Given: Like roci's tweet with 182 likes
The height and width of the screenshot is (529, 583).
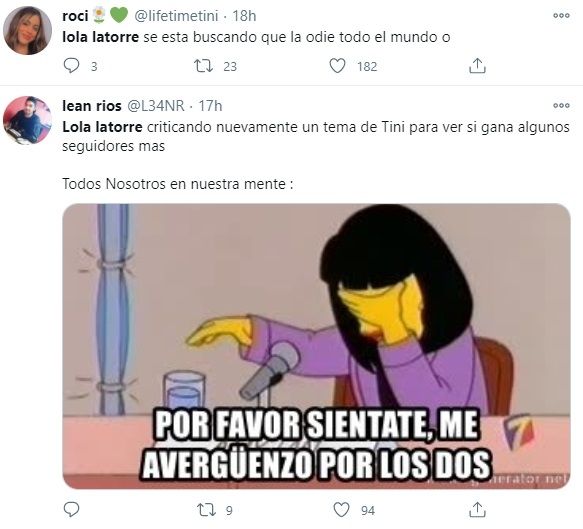Looking at the screenshot, I should pyautogui.click(x=338, y=66).
